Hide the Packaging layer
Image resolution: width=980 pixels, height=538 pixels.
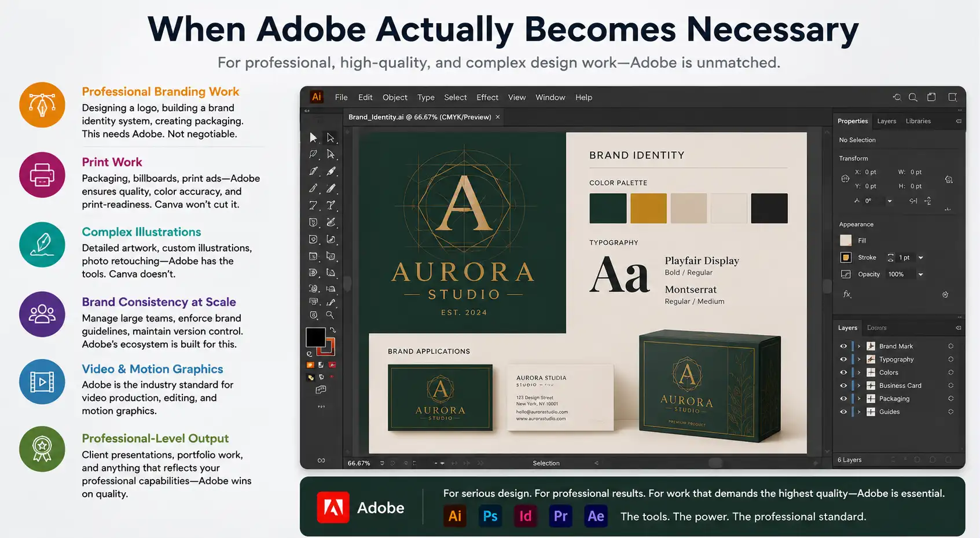843,398
